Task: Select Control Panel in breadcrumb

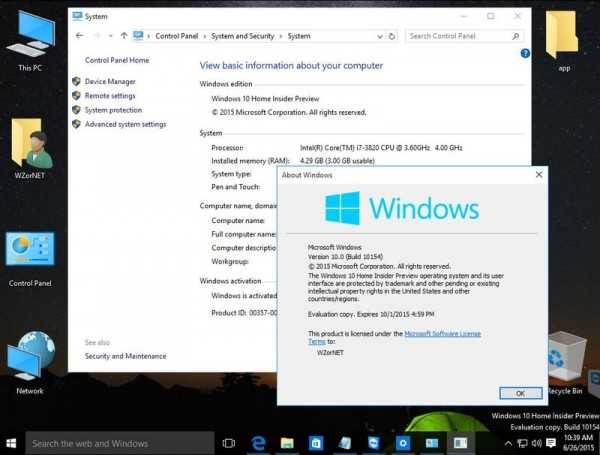Action: pyautogui.click(x=177, y=36)
